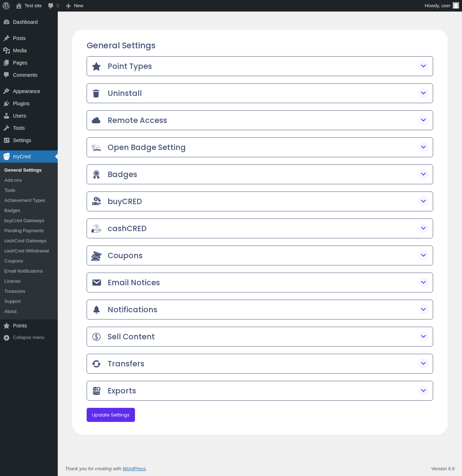Click the cloud icon for Remote Access
Image resolution: width=462 pixels, height=476 pixels.
(x=96, y=120)
